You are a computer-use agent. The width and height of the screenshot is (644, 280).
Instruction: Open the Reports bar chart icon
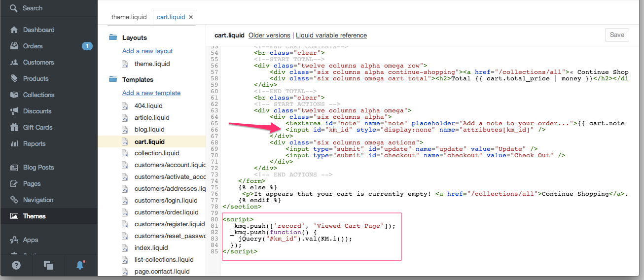[x=14, y=144]
